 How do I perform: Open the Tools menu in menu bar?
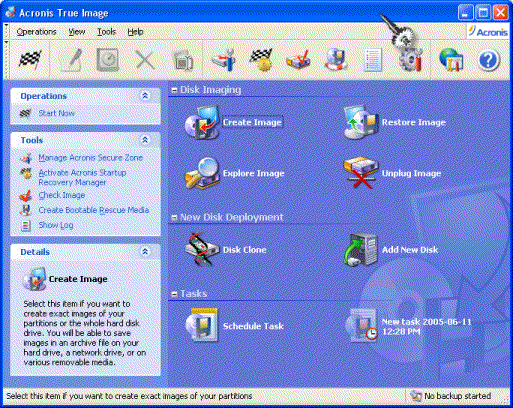106,32
